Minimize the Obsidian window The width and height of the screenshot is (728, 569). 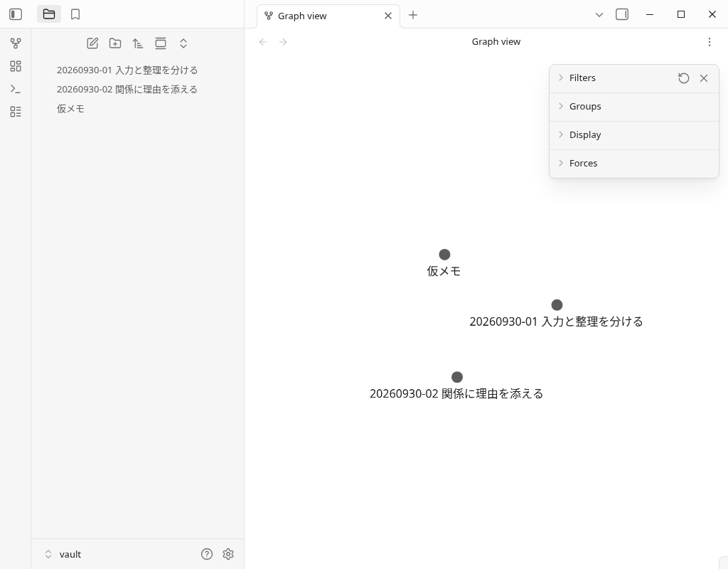point(650,14)
